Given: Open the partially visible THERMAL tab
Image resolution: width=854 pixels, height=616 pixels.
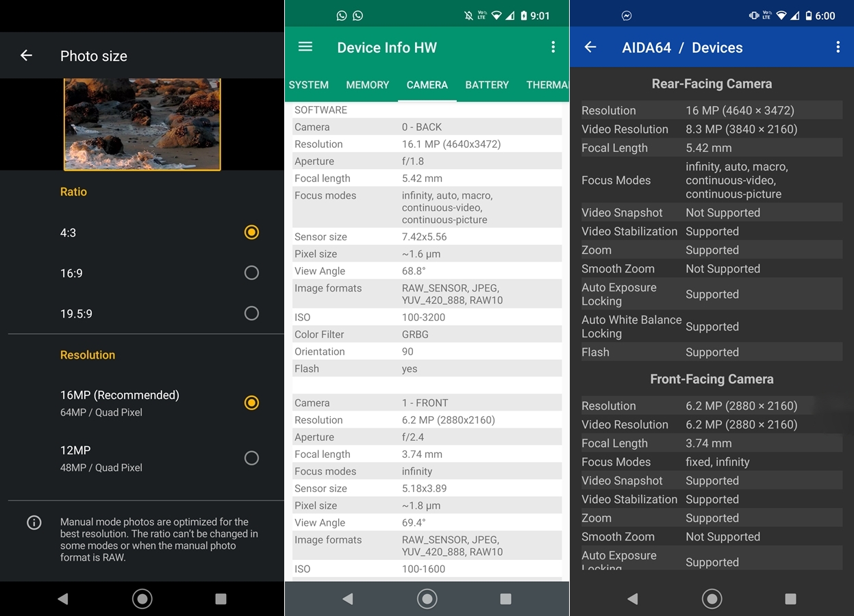Looking at the screenshot, I should [x=547, y=85].
